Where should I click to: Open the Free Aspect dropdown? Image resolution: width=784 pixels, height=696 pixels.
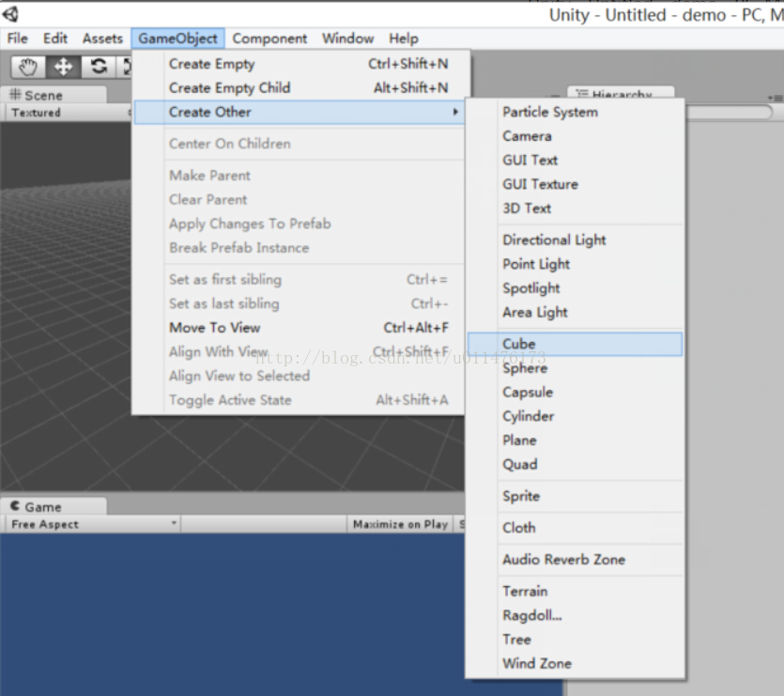(x=93, y=524)
